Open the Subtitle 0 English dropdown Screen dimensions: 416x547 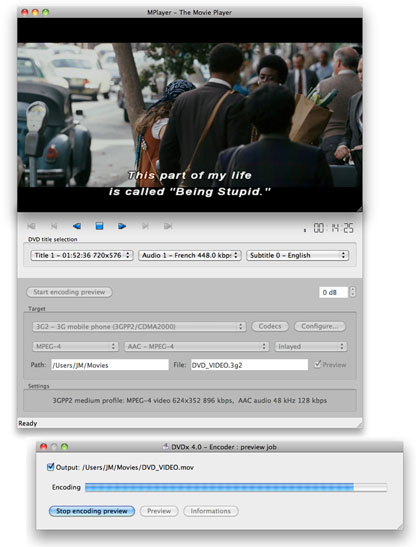[298, 255]
